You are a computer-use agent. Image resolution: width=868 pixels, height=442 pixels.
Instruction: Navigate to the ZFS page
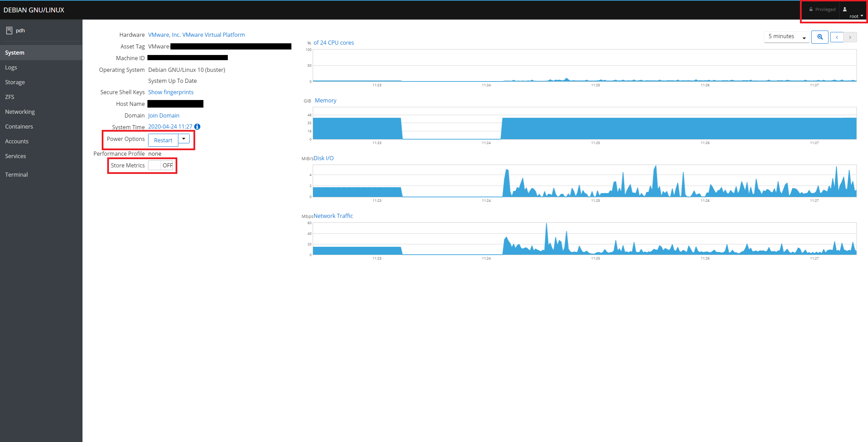click(x=10, y=97)
